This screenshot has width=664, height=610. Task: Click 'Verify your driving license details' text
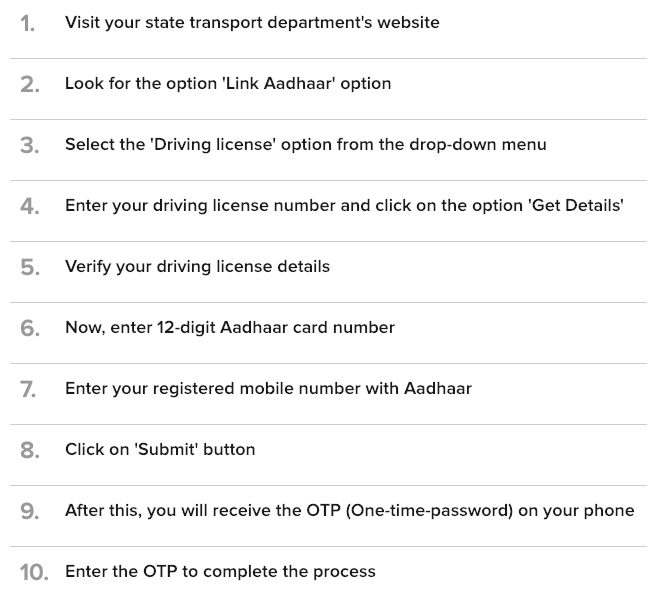tap(197, 266)
